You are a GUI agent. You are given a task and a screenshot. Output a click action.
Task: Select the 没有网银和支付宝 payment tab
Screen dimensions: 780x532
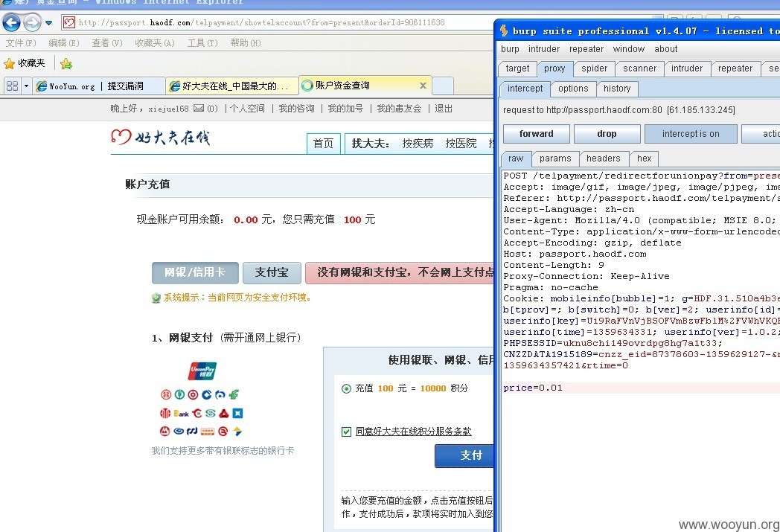point(400,272)
